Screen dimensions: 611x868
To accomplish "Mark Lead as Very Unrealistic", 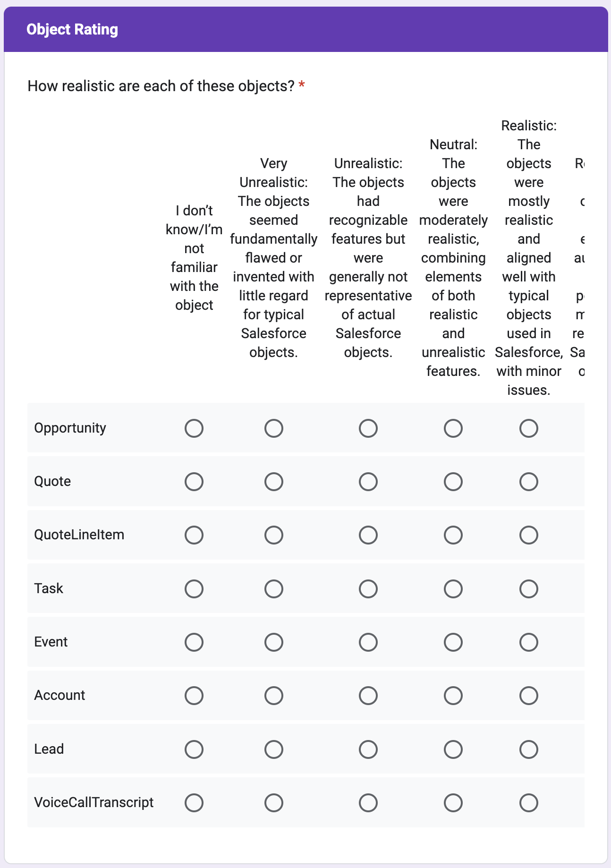I will pyautogui.click(x=273, y=749).
